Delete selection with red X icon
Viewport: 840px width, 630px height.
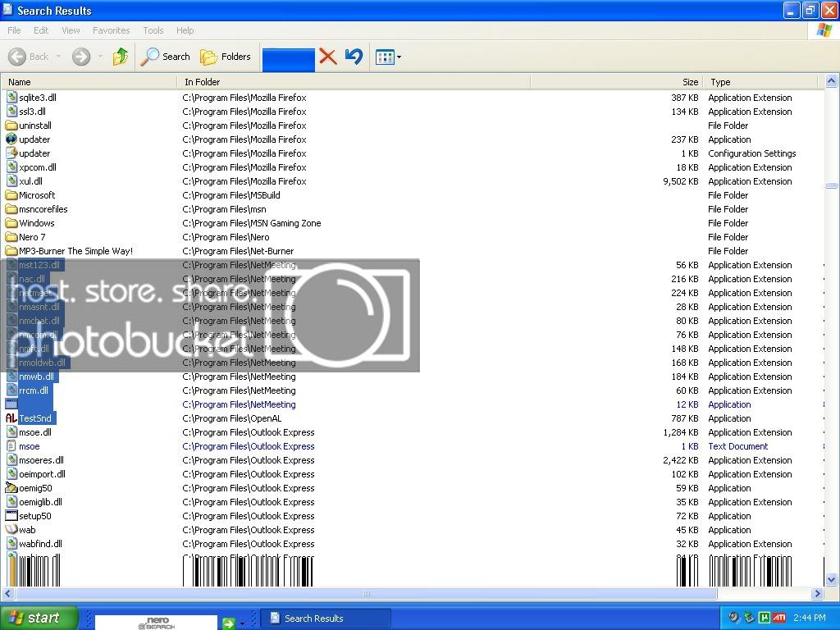click(x=328, y=57)
